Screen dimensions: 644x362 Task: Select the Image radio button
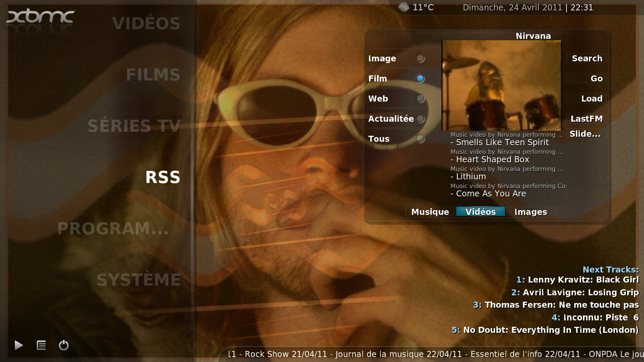click(420, 58)
